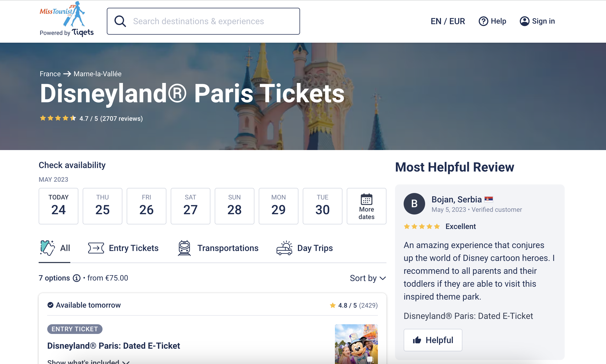Click the All category ticket icon
This screenshot has height=364, width=606.
(48, 248)
